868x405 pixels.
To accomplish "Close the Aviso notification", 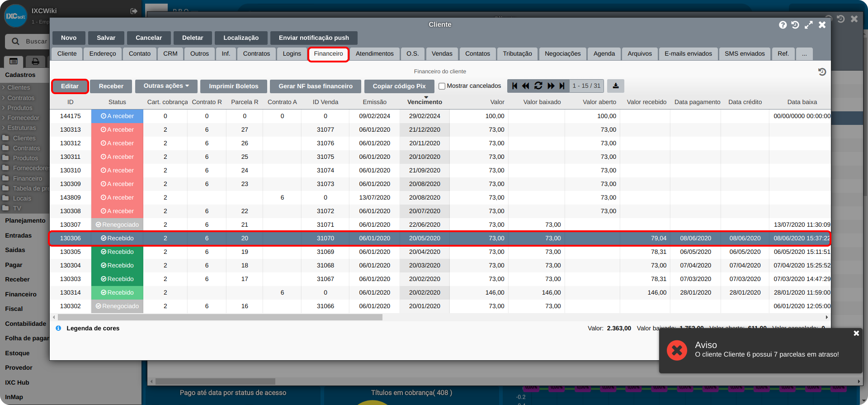I will [856, 333].
